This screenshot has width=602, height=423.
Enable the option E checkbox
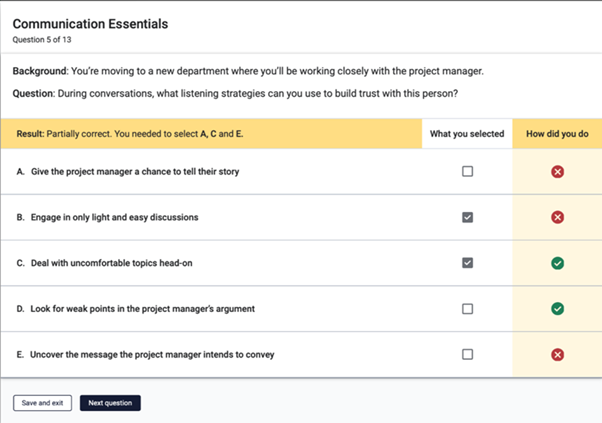pos(467,354)
